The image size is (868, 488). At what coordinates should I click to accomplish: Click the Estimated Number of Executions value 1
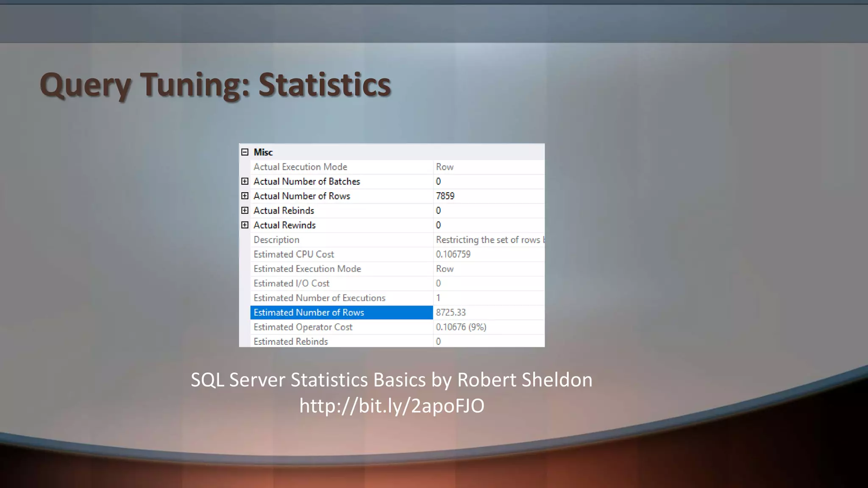(x=438, y=298)
